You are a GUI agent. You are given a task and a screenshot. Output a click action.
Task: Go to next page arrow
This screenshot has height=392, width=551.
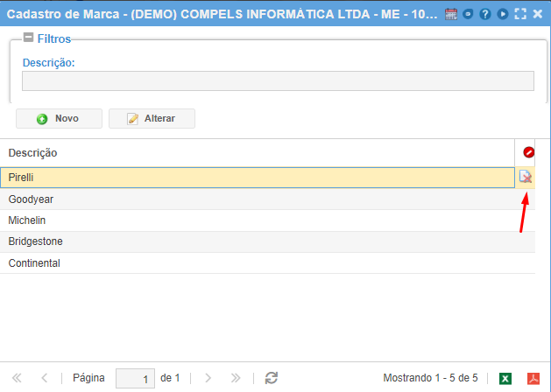[208, 378]
